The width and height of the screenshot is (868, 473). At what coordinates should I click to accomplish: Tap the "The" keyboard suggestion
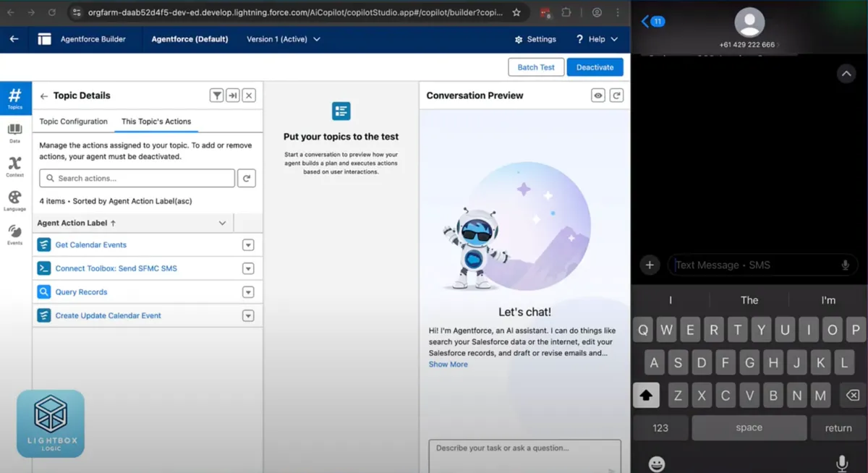[x=749, y=300]
